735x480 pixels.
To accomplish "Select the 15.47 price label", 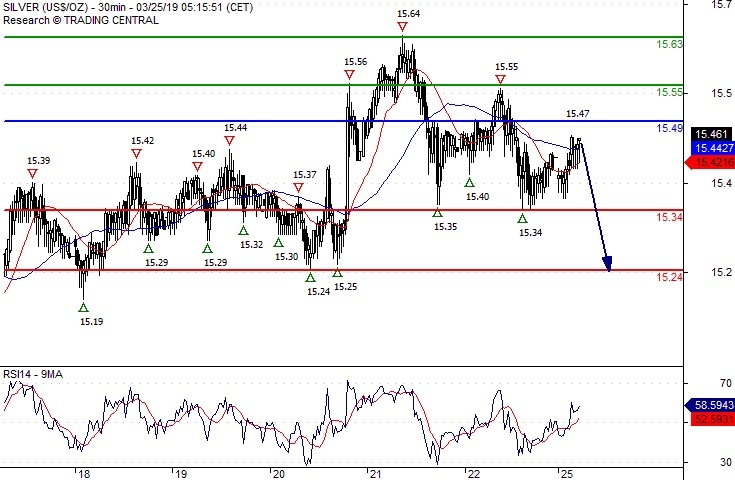I will pyautogui.click(x=578, y=113).
